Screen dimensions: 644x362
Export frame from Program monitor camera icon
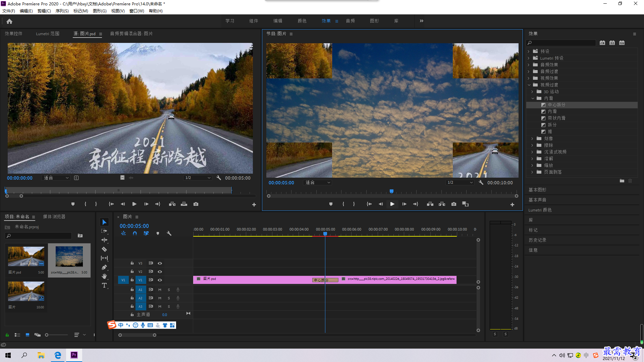(x=453, y=204)
